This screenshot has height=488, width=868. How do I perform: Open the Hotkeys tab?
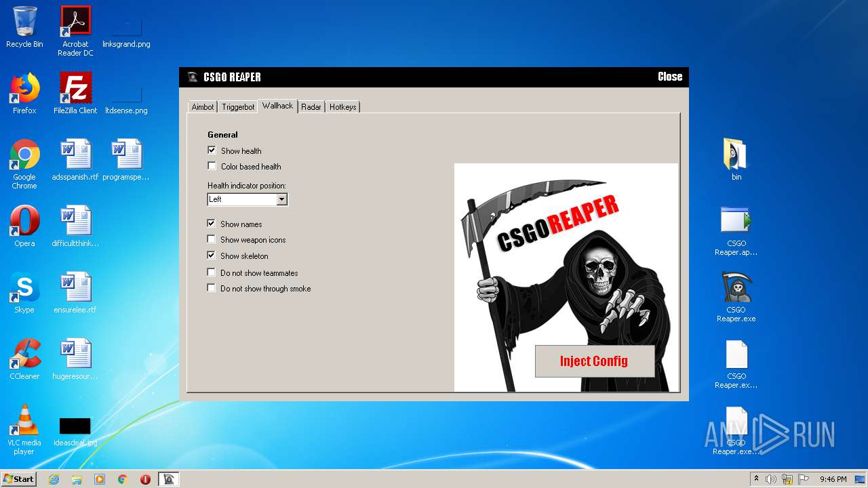click(x=342, y=107)
